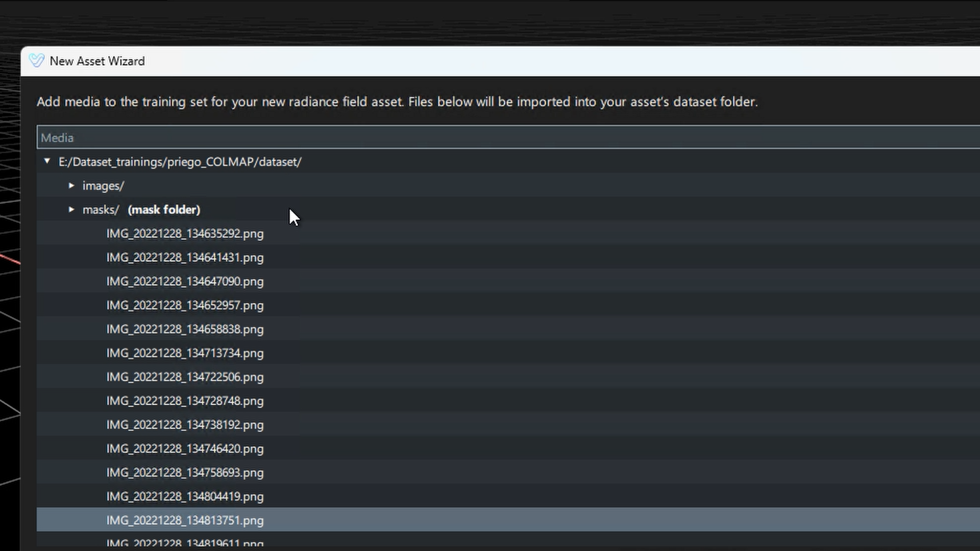Collapse the E:/Dataset_trainings/priego_COLMAP/dataset/ tree
Image resolution: width=980 pixels, height=551 pixels.
[47, 161]
